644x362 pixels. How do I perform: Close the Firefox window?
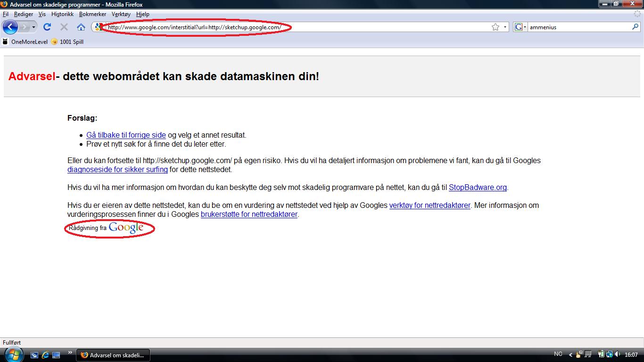633,4
